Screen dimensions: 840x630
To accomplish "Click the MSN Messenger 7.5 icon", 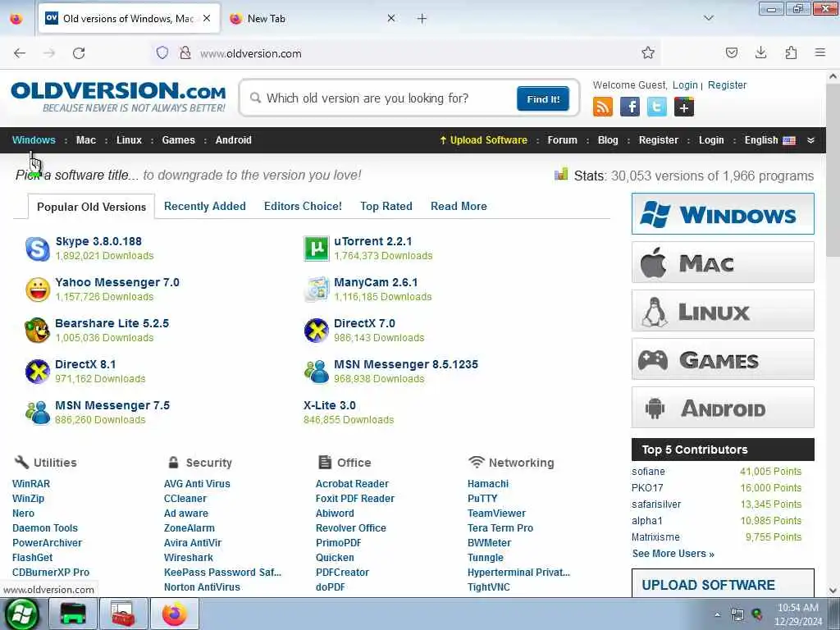I will tap(38, 413).
